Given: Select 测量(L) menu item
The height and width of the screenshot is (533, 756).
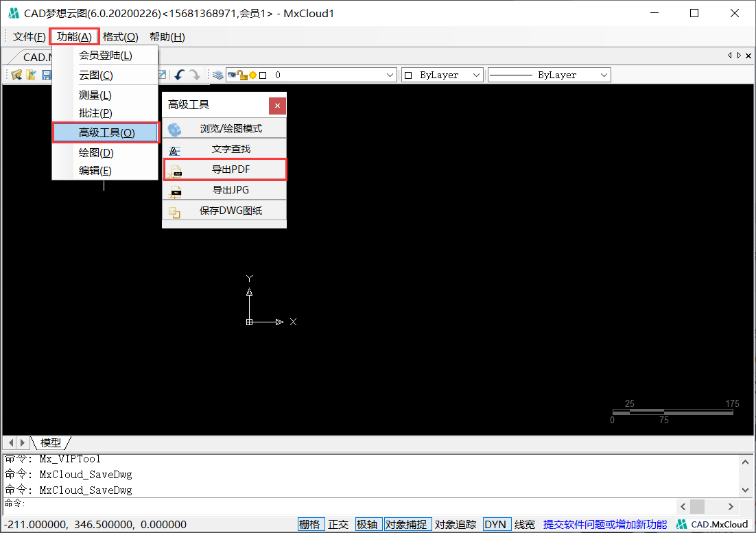Looking at the screenshot, I should pyautogui.click(x=105, y=95).
